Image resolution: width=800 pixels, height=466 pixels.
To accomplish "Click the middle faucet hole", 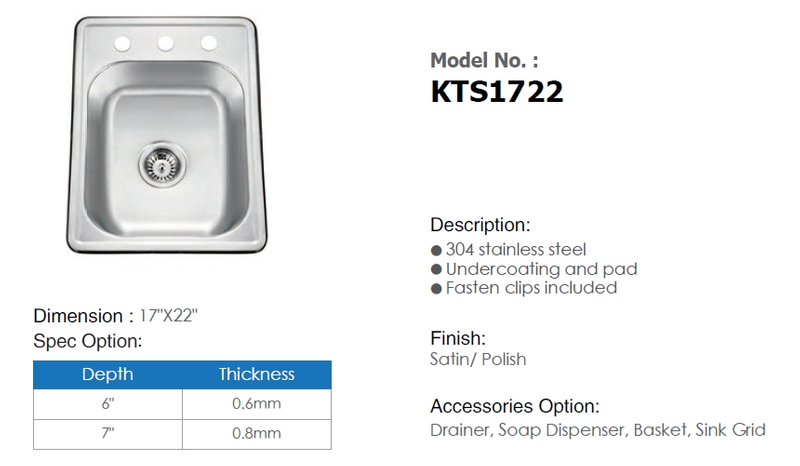I will tap(165, 43).
